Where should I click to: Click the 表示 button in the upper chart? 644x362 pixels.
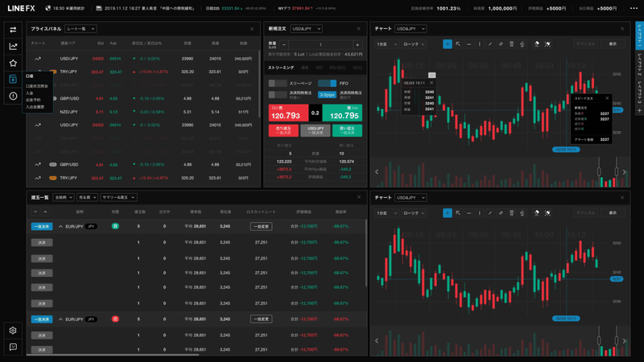pos(613,44)
